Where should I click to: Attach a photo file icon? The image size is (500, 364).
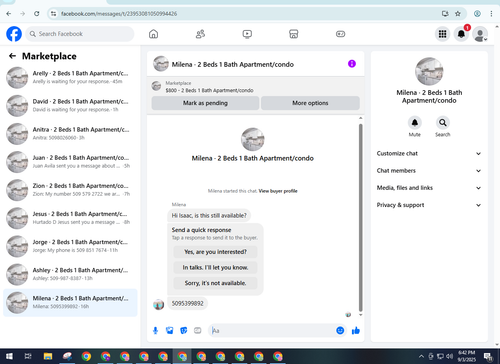170,331
